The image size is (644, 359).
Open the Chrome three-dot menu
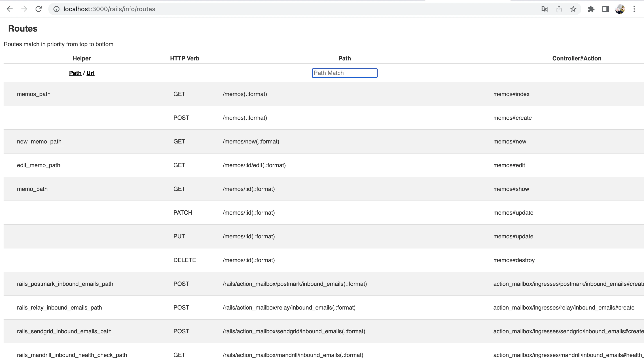634,9
